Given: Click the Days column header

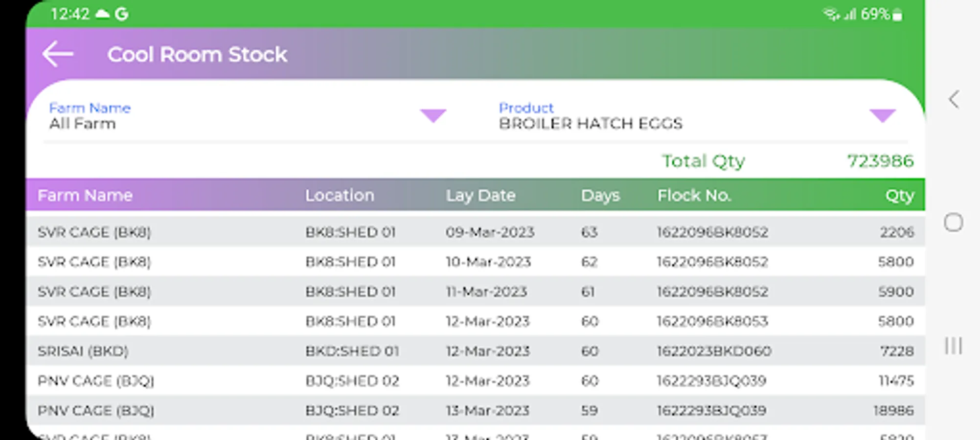Looking at the screenshot, I should pos(600,196).
